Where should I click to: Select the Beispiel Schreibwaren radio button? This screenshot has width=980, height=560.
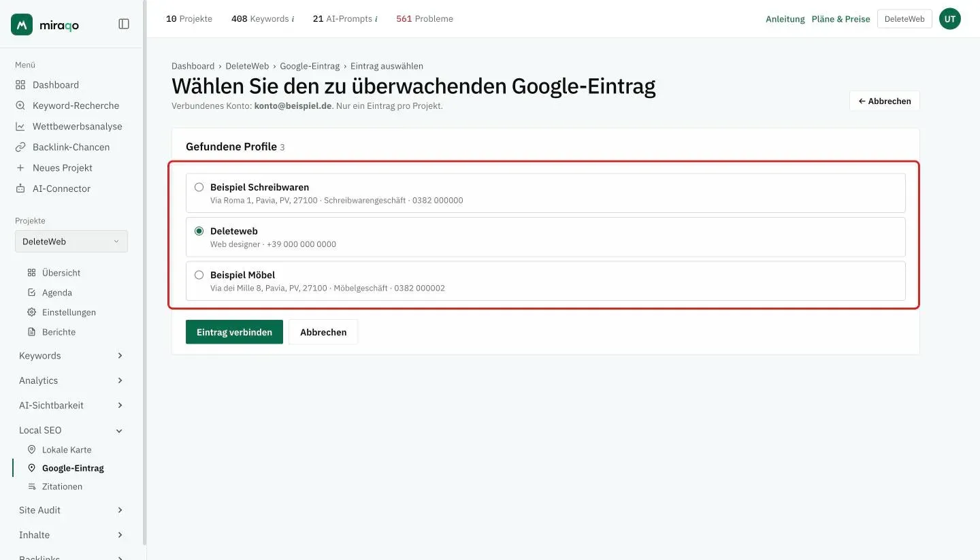[199, 187]
